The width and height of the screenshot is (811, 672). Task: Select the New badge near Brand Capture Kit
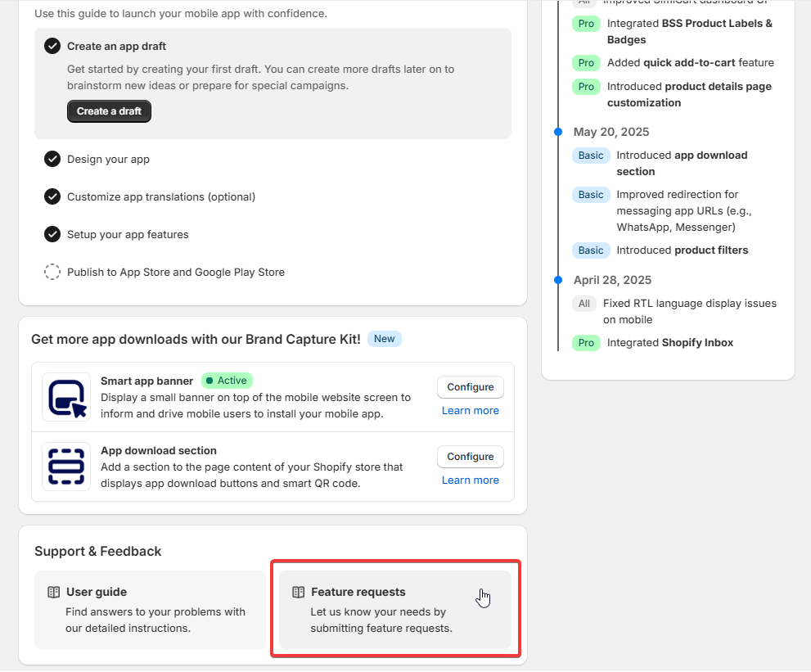pyautogui.click(x=384, y=339)
